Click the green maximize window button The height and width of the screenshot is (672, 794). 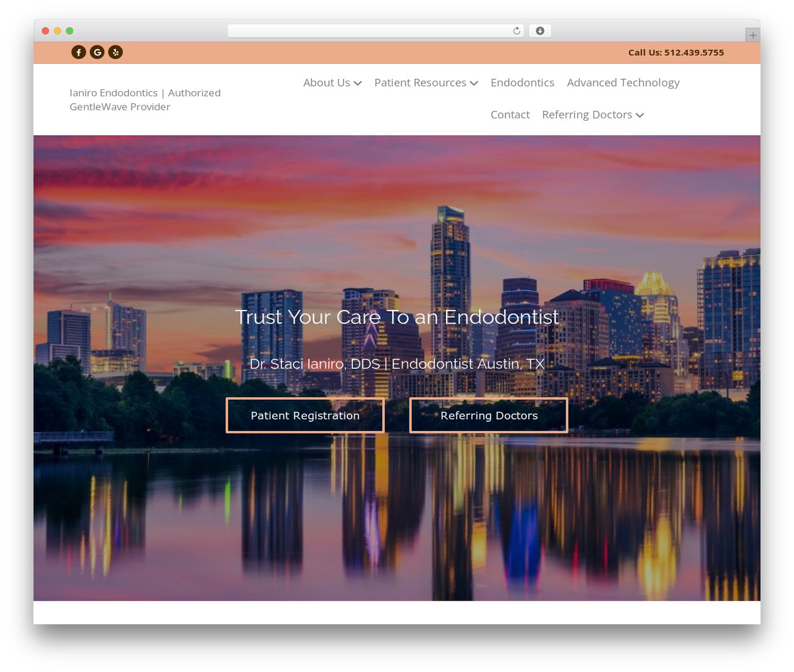point(69,31)
